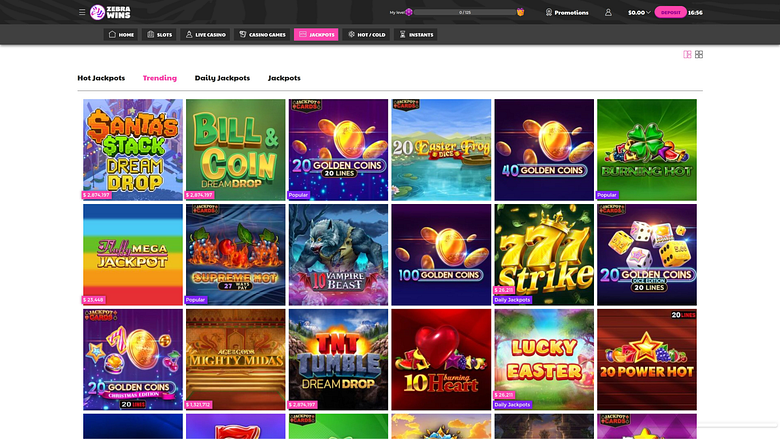Open the Hot / Cold section
Viewport: 780px width, 439px height.
pyautogui.click(x=366, y=34)
